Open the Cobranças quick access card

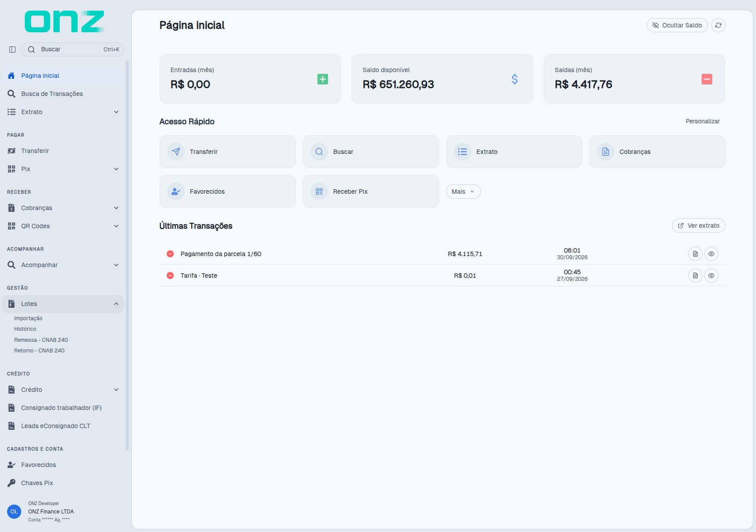coord(657,152)
